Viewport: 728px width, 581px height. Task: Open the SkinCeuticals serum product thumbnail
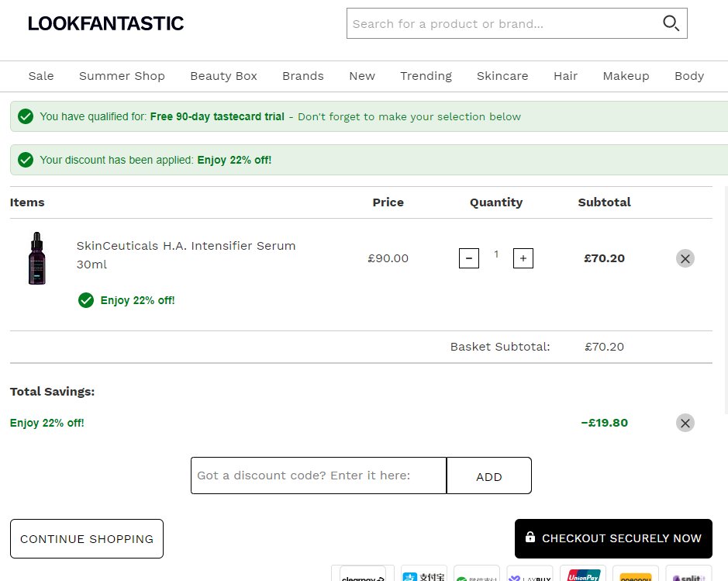[x=36, y=258]
